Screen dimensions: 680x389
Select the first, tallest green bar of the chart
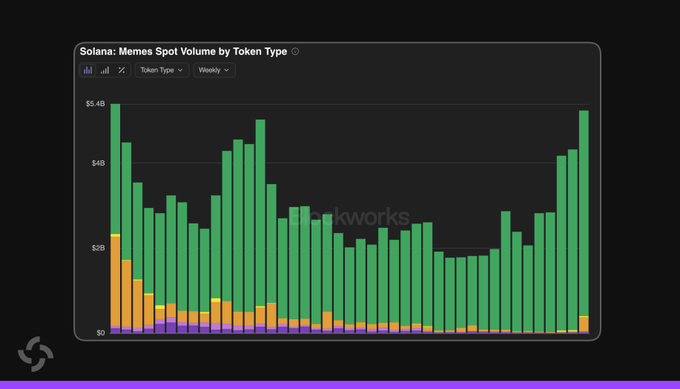[115, 169]
